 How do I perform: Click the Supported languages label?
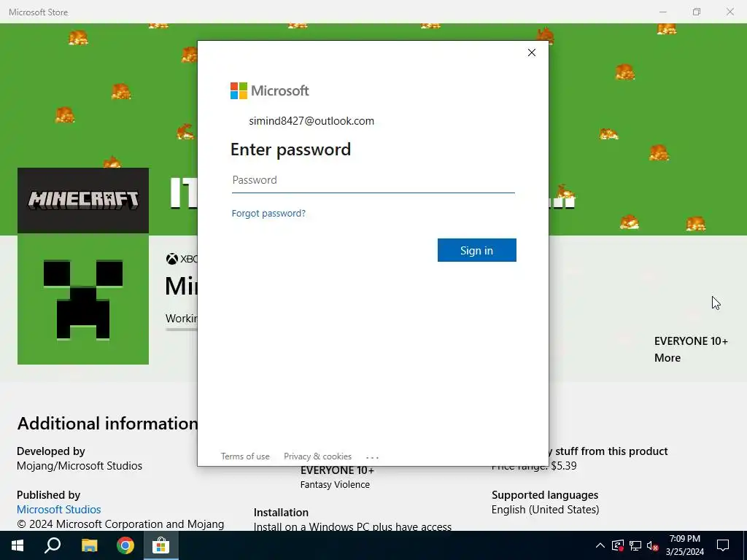[545, 495]
